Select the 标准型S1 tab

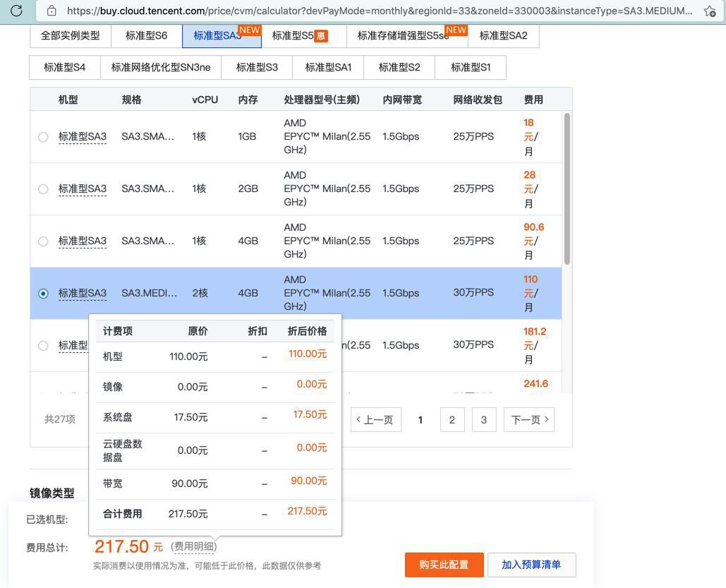tap(471, 68)
